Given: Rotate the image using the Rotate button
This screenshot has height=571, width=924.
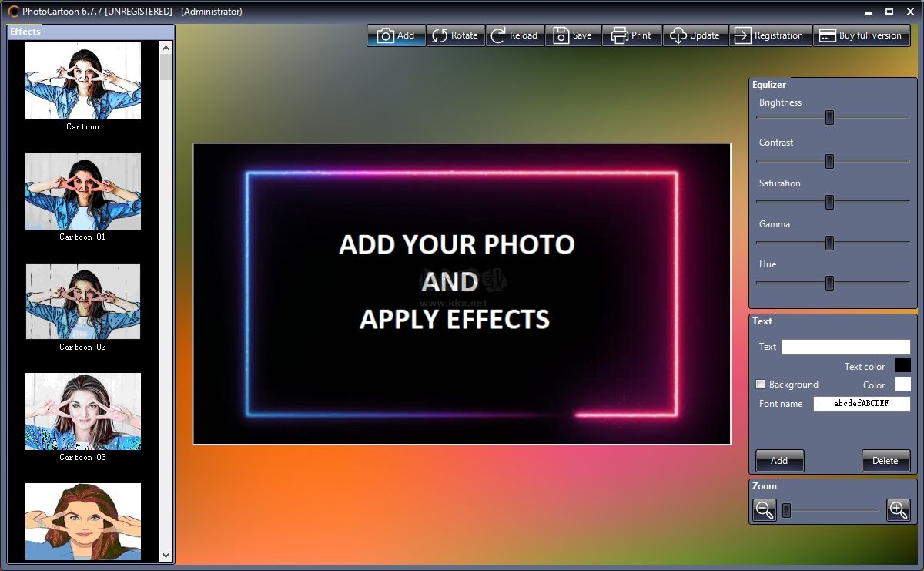Looking at the screenshot, I should (455, 35).
